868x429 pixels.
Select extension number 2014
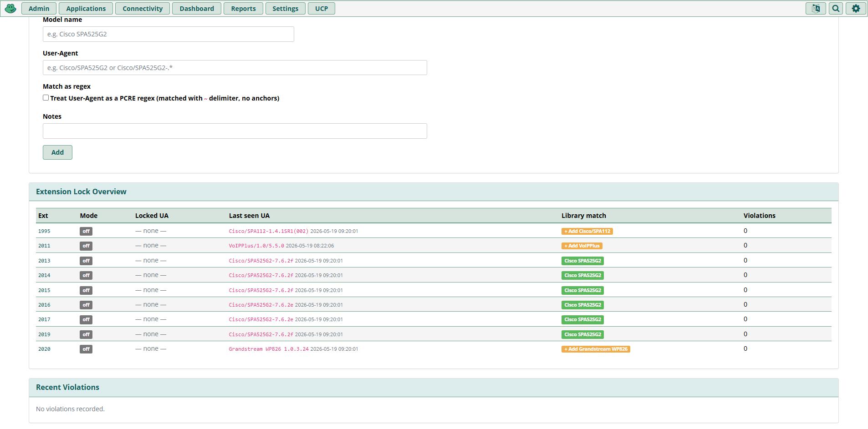(x=44, y=275)
